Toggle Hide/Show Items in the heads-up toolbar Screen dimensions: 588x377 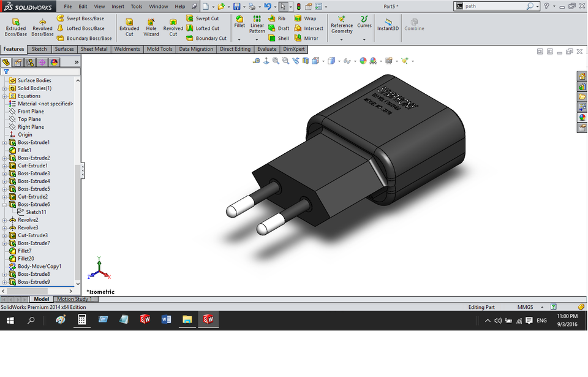click(x=347, y=61)
